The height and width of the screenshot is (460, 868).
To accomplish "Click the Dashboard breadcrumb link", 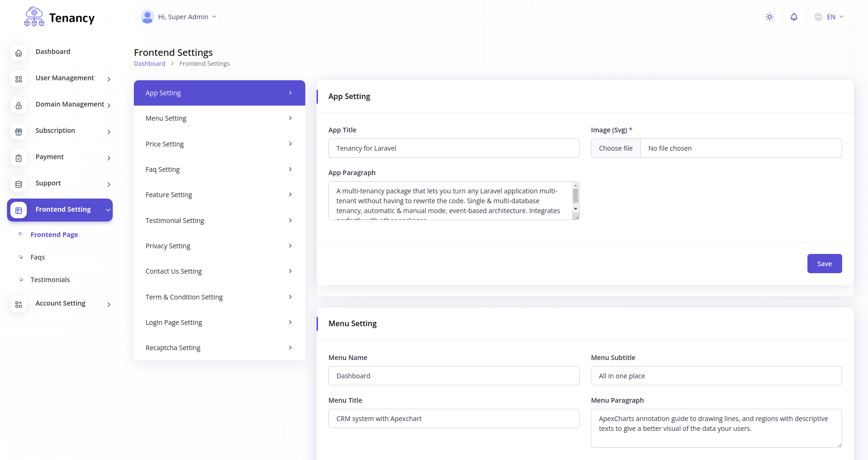I will [x=149, y=64].
